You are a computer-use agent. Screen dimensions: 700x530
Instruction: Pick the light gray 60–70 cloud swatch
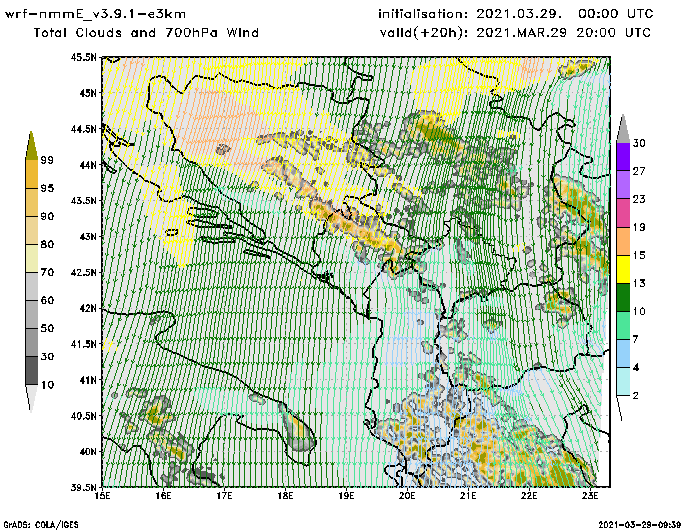pos(31,287)
